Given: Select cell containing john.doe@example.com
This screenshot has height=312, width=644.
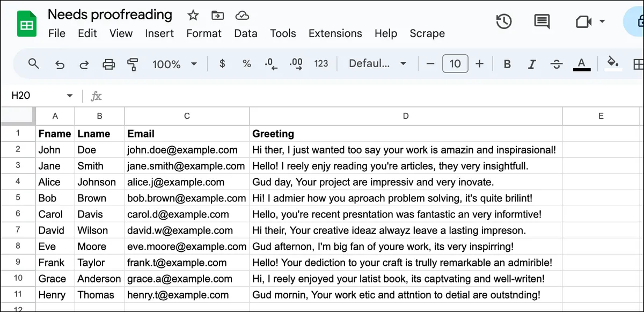Looking at the screenshot, I should pos(187,149).
